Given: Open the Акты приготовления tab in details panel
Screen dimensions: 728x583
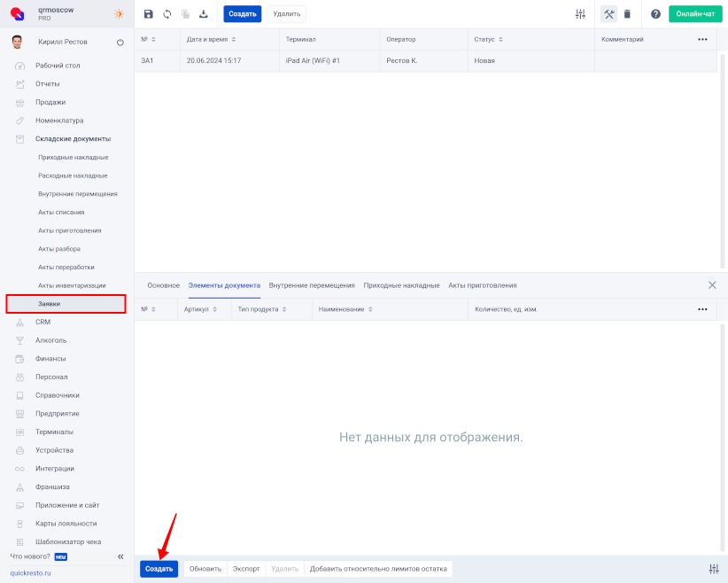Looking at the screenshot, I should tap(483, 285).
